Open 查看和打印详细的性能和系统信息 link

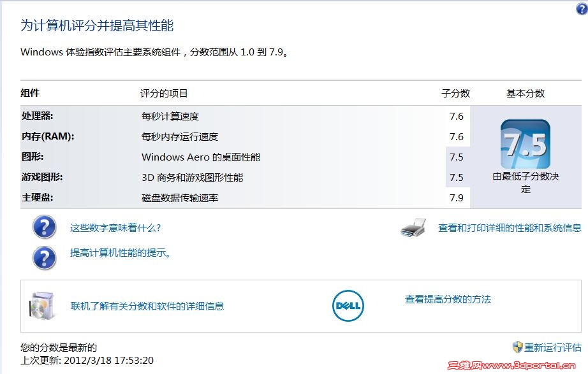[x=510, y=227]
